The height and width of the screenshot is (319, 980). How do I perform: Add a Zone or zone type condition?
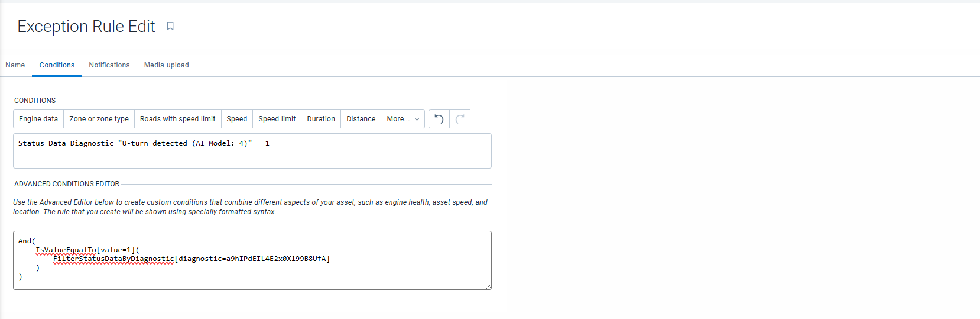pyautogui.click(x=99, y=119)
